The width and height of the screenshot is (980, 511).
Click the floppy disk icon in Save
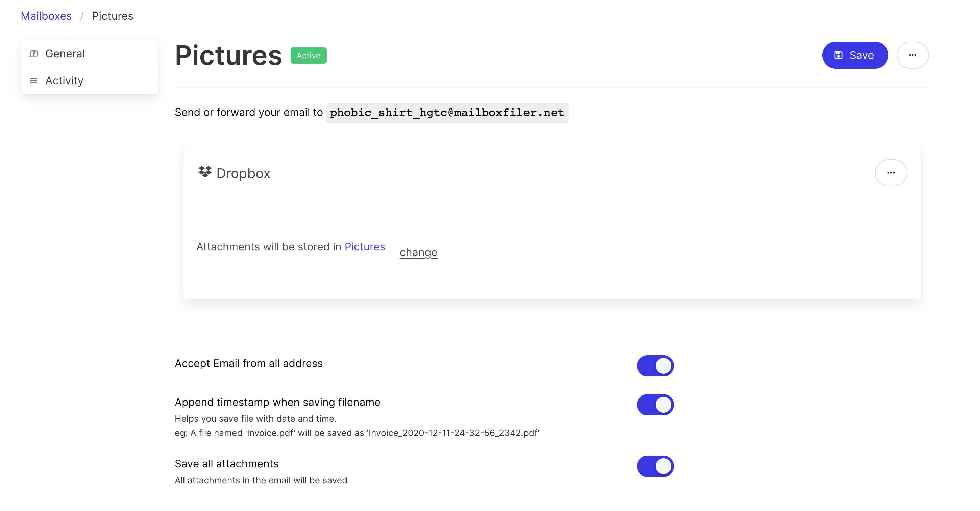pos(838,55)
